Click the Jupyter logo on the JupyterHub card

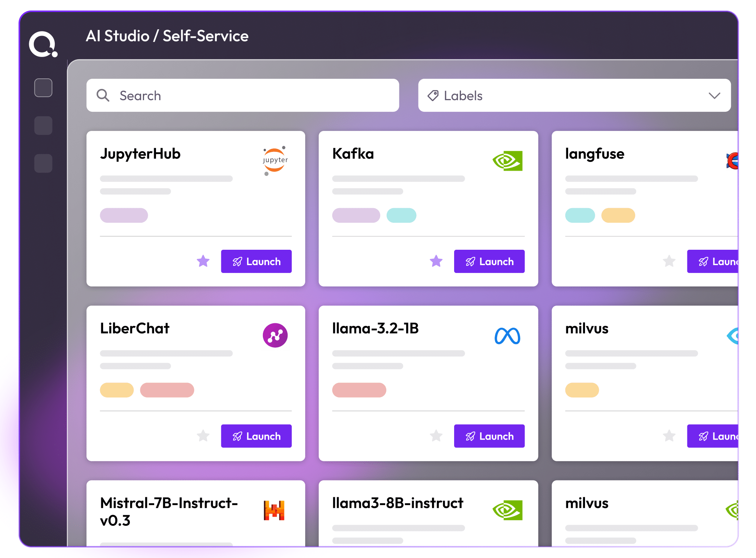point(275,161)
